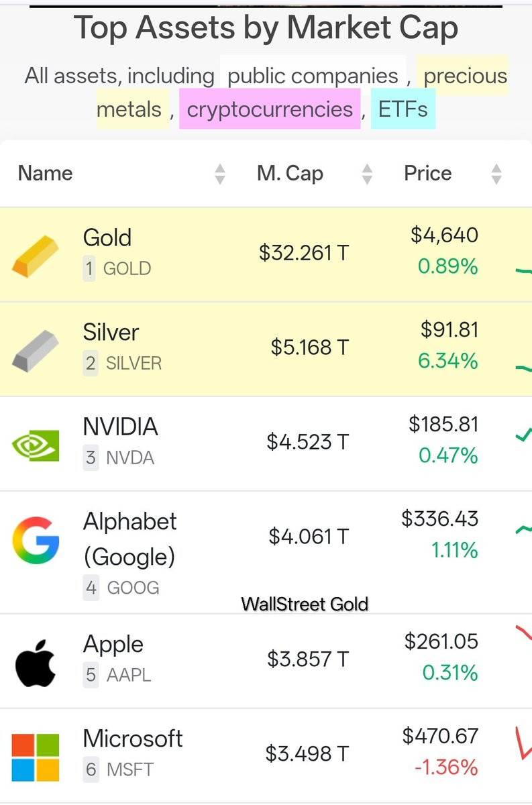Toggle the public companies filter

click(x=313, y=76)
